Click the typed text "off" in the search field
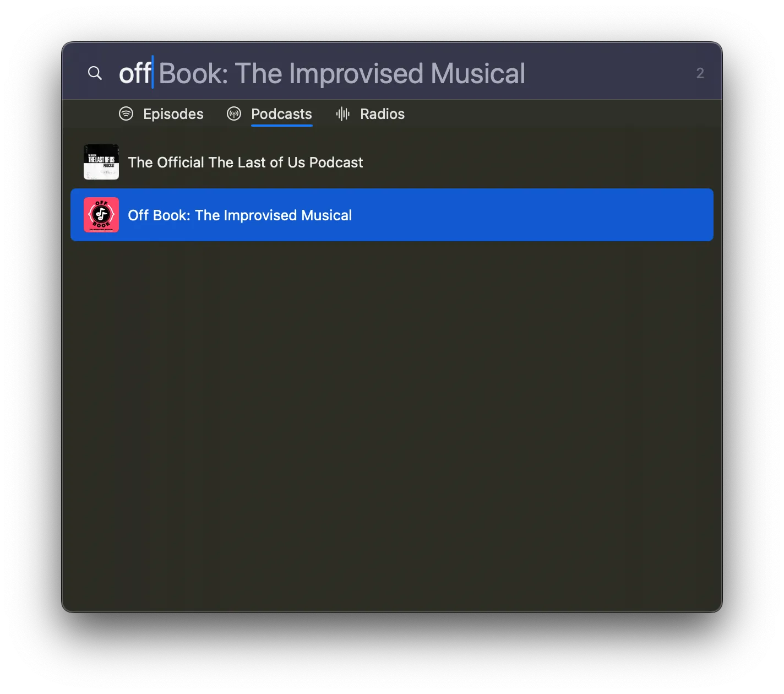Image resolution: width=784 pixels, height=694 pixels. click(x=135, y=73)
